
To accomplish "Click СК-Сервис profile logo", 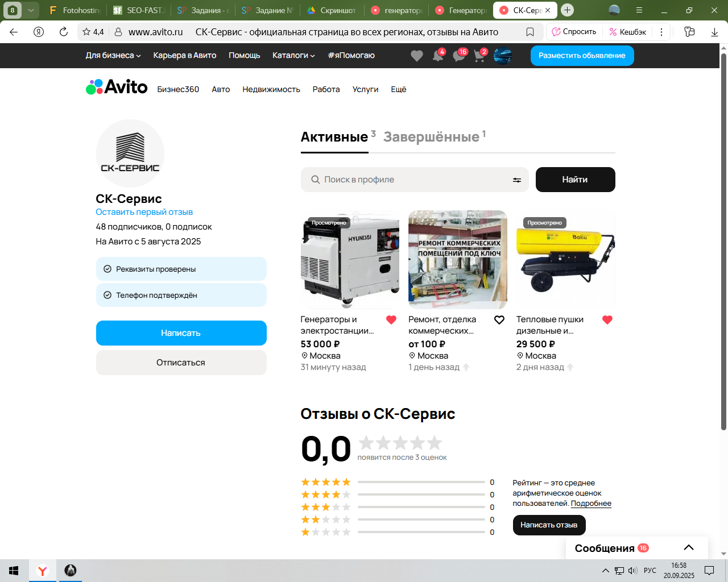I will tap(130, 153).
